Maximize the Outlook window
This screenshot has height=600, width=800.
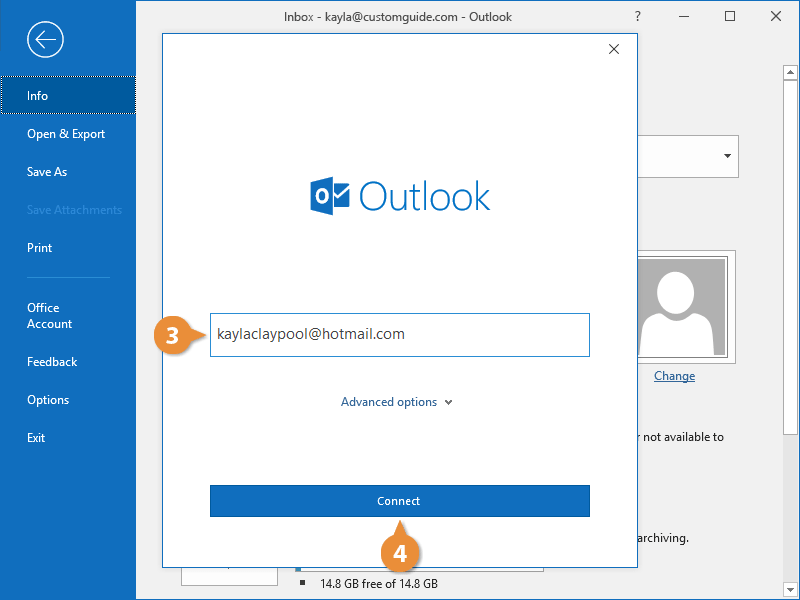click(x=730, y=16)
